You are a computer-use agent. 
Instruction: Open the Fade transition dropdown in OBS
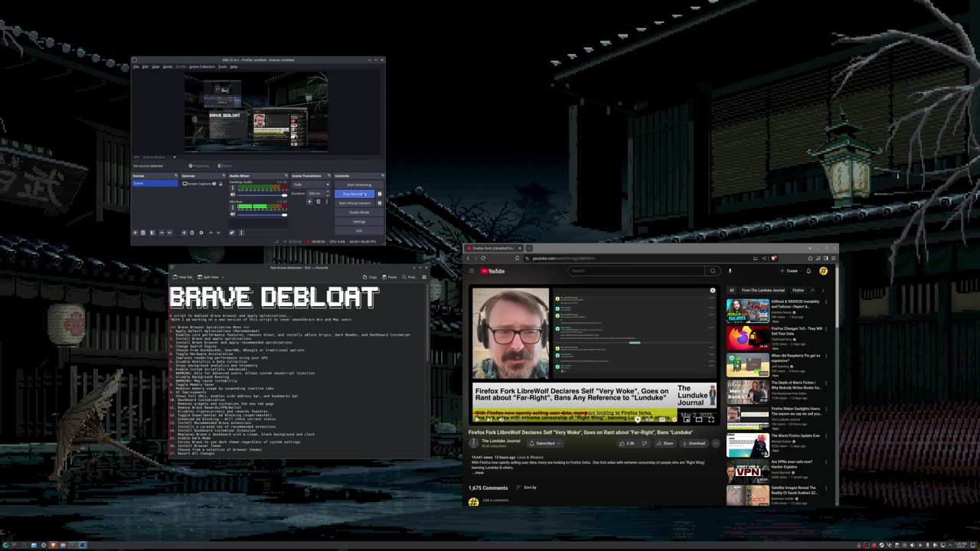pyautogui.click(x=311, y=184)
